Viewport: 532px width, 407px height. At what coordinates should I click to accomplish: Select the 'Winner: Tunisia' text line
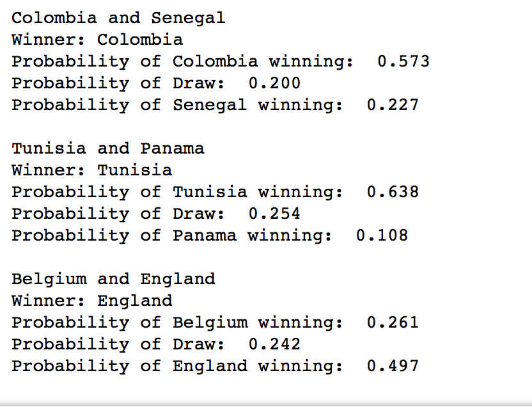92,170
